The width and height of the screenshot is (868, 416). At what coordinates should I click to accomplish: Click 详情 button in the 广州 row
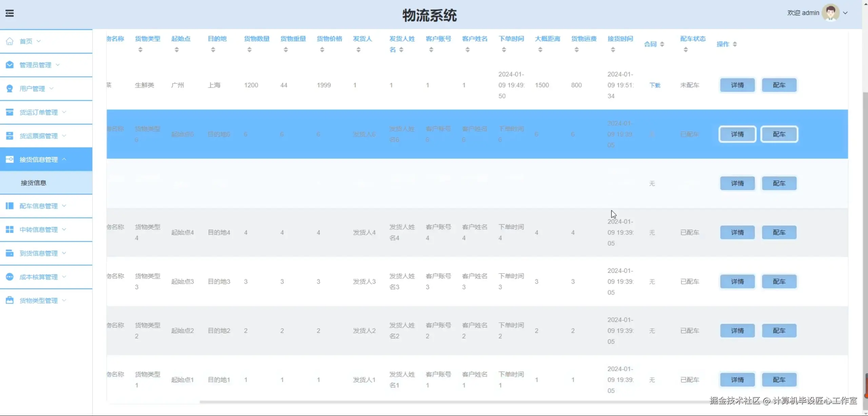(x=737, y=85)
